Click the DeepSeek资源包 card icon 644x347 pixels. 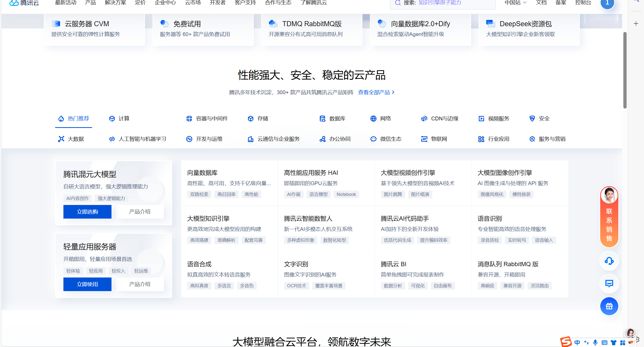click(x=490, y=24)
